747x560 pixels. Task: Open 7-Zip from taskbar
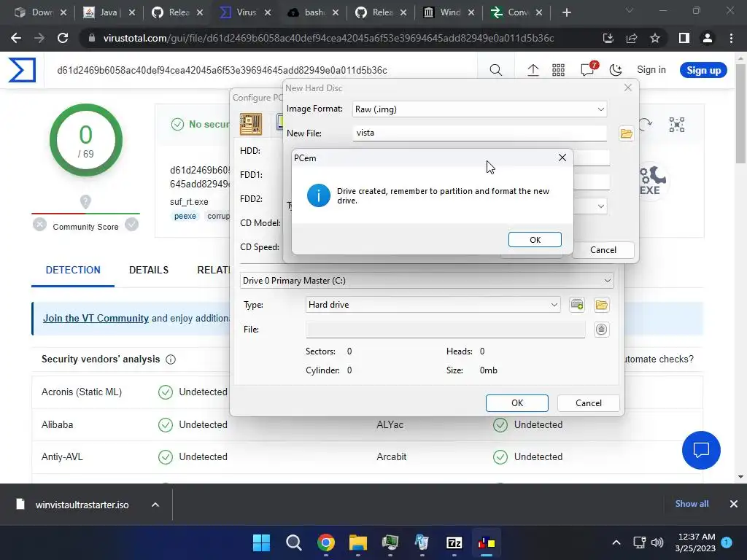454,542
